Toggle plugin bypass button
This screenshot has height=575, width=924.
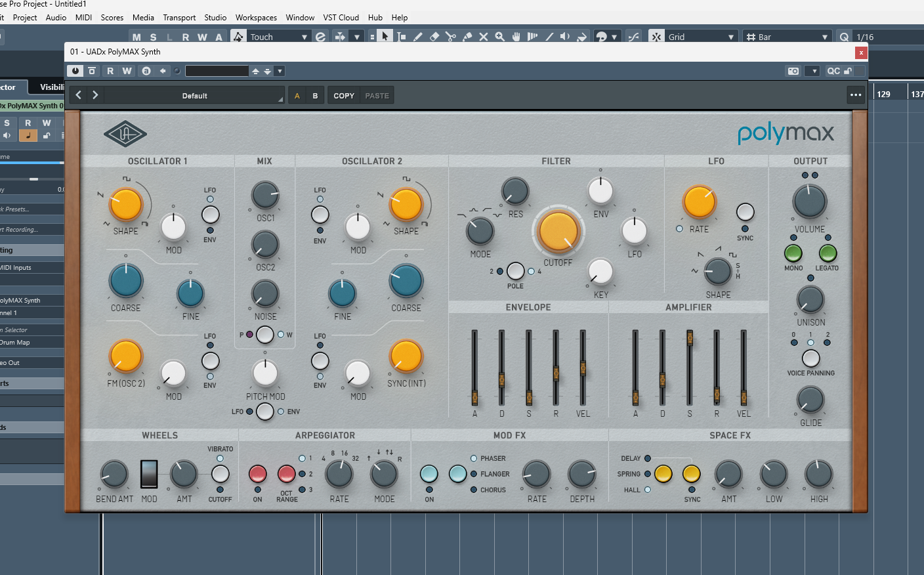tap(92, 71)
